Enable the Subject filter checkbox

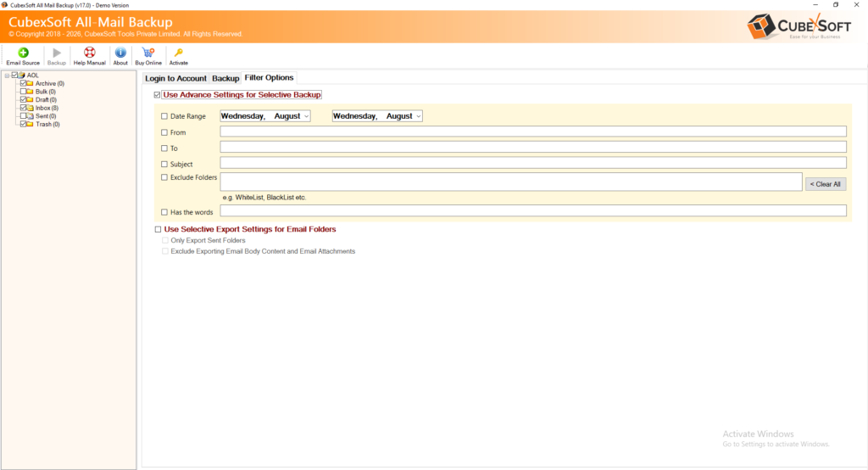click(x=164, y=164)
